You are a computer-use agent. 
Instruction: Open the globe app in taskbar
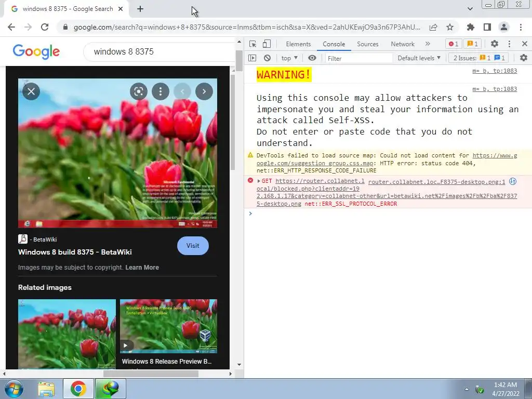point(110,389)
